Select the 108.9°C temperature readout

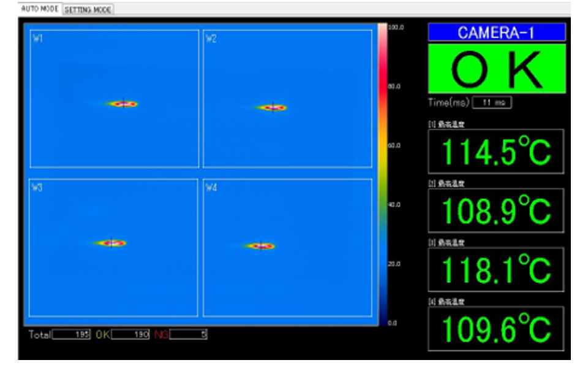coord(496,211)
